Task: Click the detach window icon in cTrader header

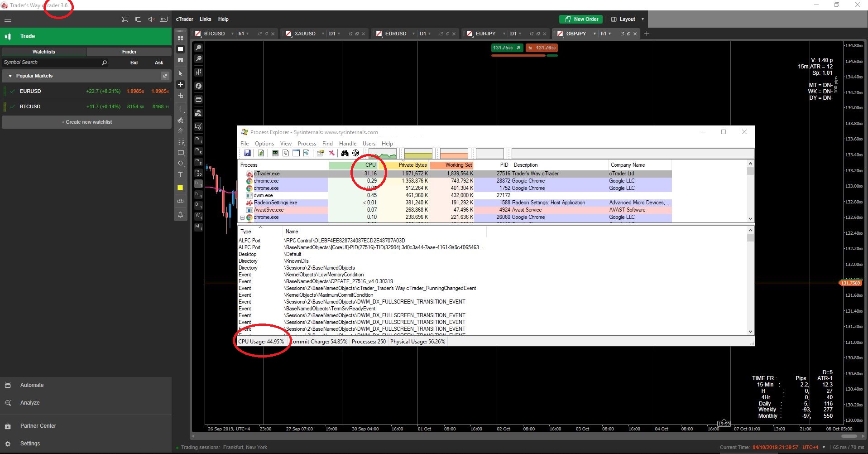Action: click(138, 19)
